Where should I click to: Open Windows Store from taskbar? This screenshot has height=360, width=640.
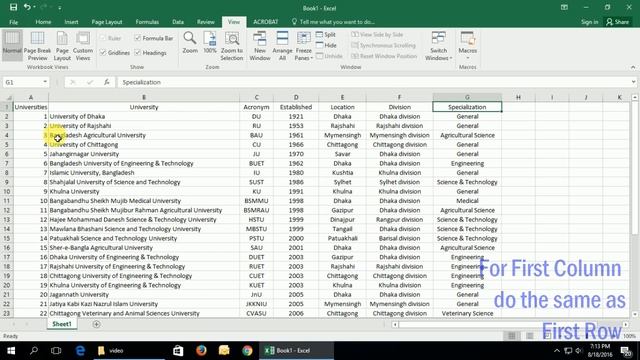click(x=178, y=351)
